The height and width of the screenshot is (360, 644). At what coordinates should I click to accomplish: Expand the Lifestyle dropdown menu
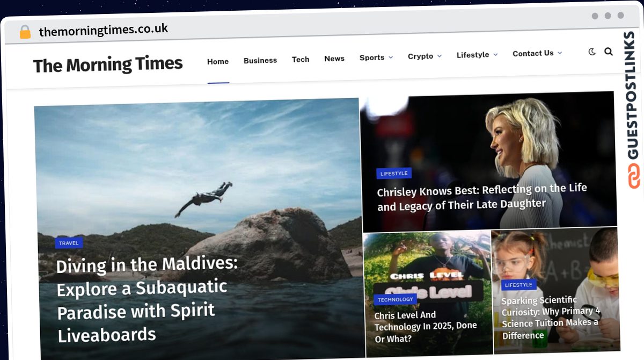click(x=477, y=55)
